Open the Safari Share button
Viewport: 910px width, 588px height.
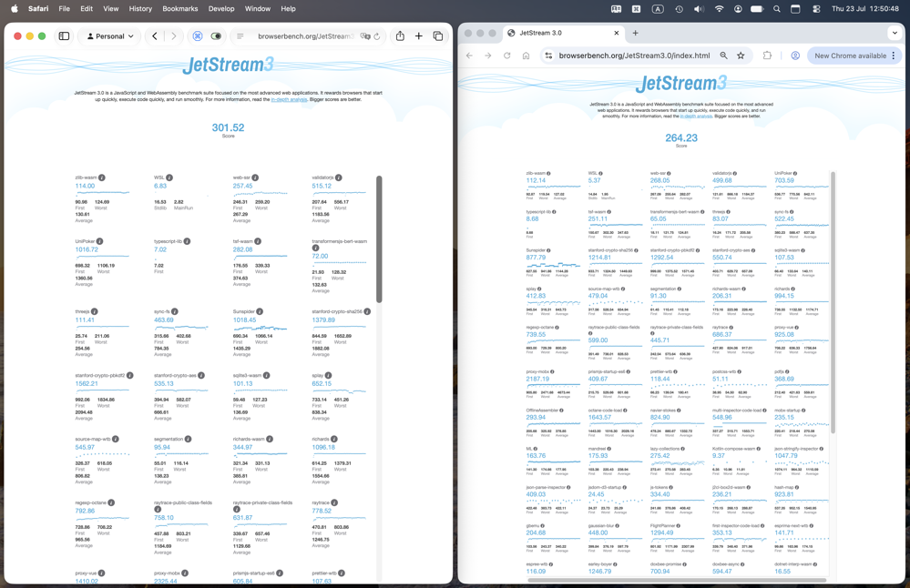point(400,35)
